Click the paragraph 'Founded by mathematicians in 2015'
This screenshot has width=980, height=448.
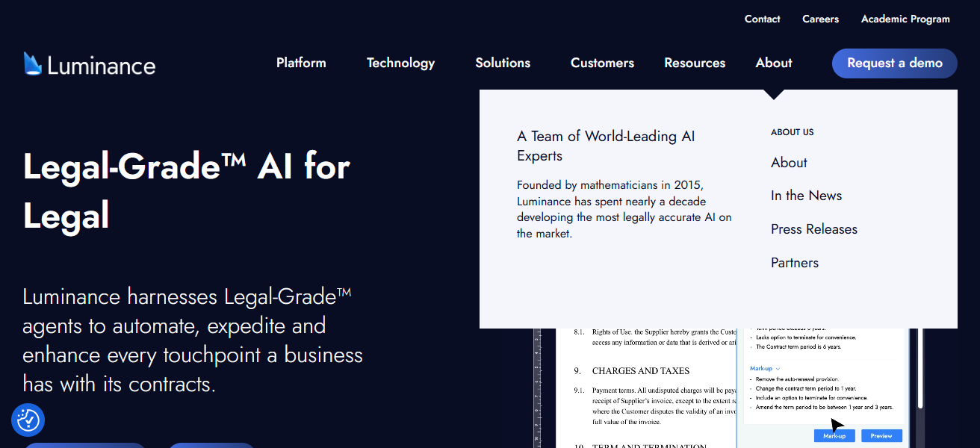click(x=624, y=208)
